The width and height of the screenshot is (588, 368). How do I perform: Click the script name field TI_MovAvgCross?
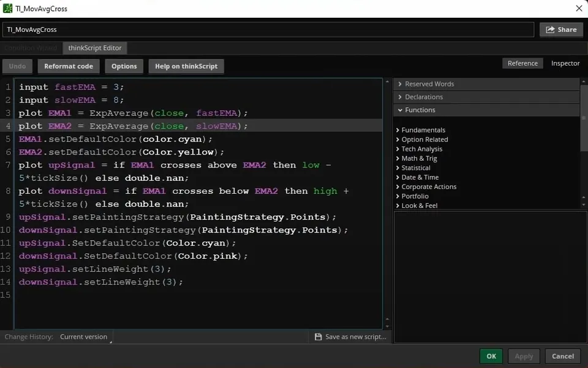(268, 29)
